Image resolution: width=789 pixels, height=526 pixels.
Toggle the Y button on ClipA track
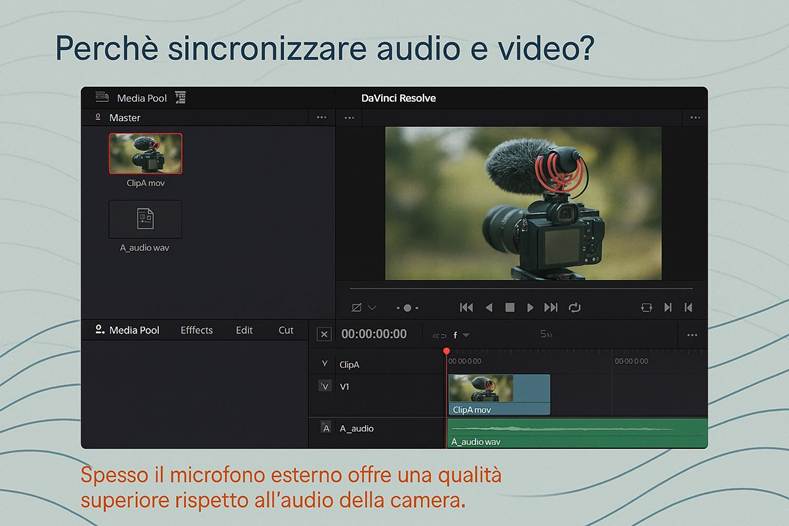tap(325, 363)
